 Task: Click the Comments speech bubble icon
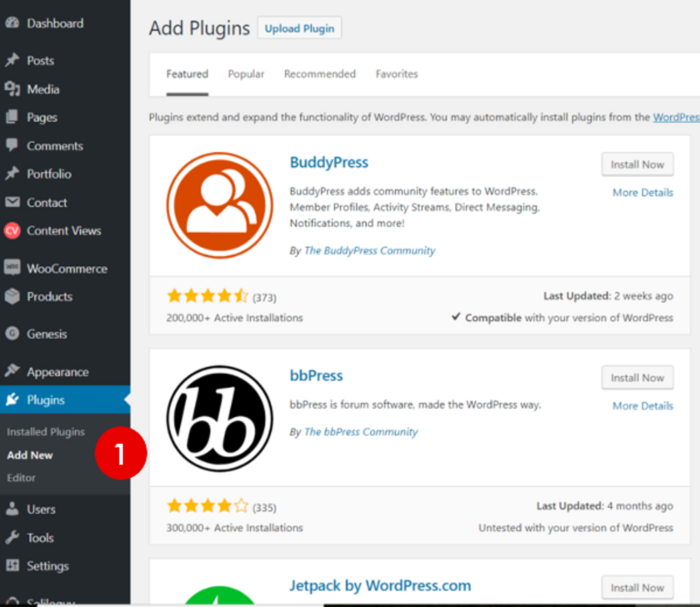coord(12,145)
